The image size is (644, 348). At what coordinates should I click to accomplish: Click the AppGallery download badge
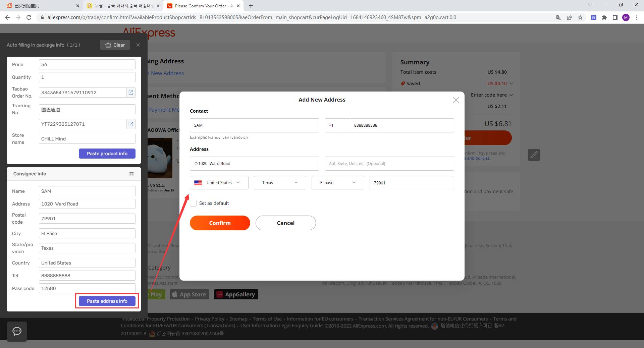[236, 294]
